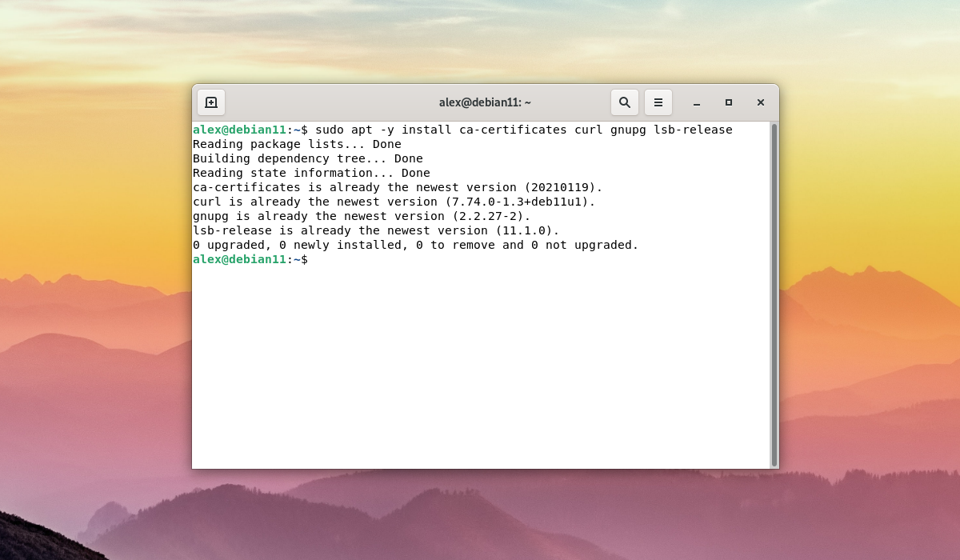Click the search magnifier icon
Image resolution: width=960 pixels, height=560 pixels.
click(x=625, y=102)
